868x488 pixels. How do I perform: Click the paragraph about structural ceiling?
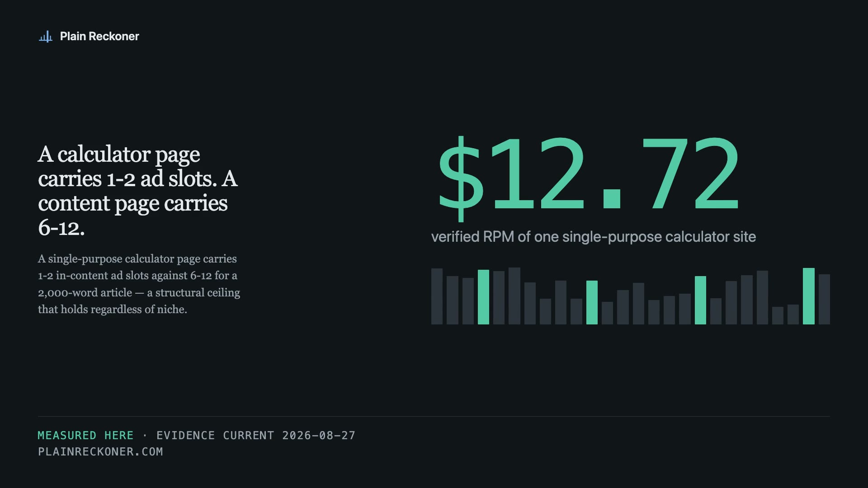pyautogui.click(x=139, y=284)
